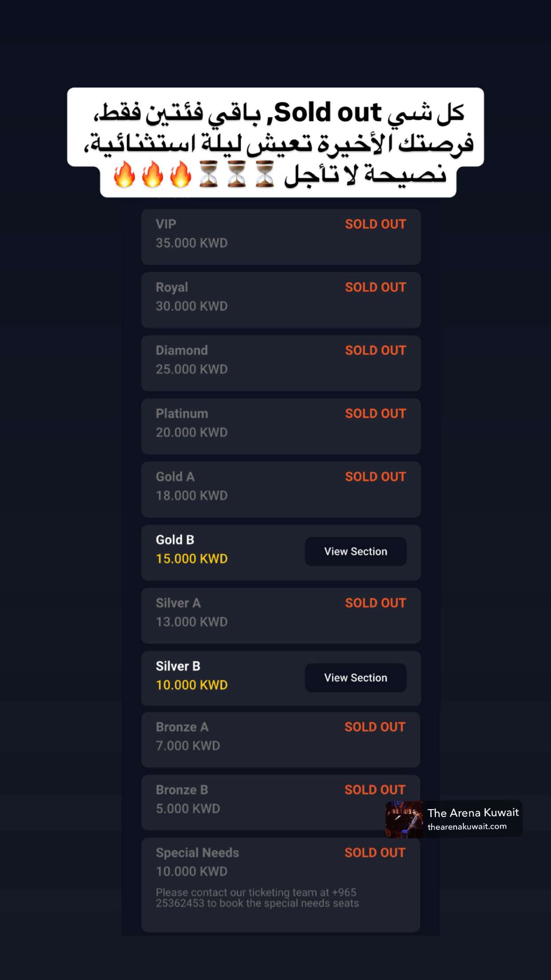This screenshot has width=551, height=980.
Task: Click View Section for Silver B
Action: click(355, 678)
